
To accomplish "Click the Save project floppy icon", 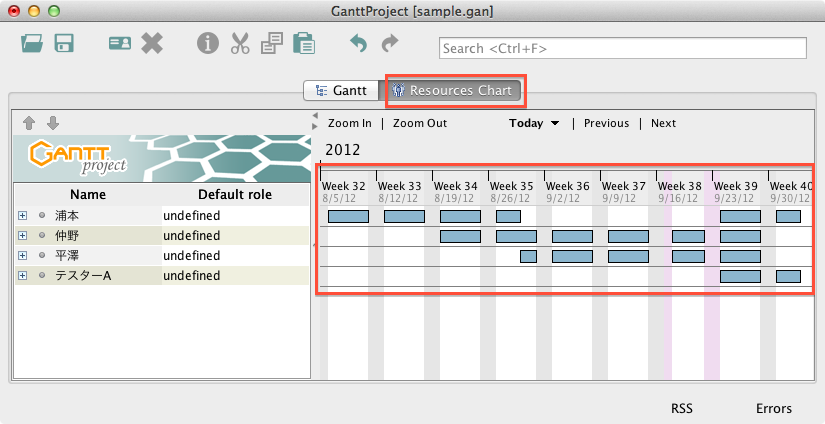I will click(65, 44).
